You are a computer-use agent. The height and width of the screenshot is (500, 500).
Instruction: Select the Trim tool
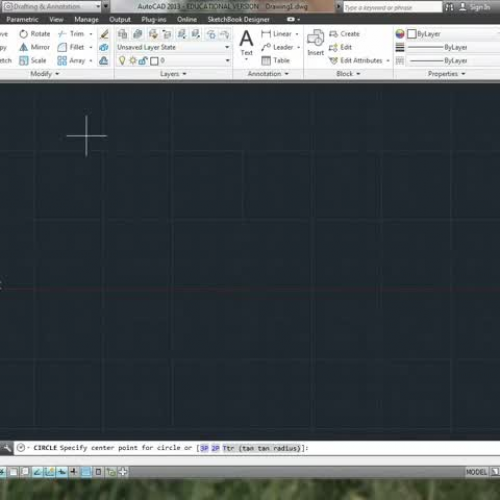(71, 34)
